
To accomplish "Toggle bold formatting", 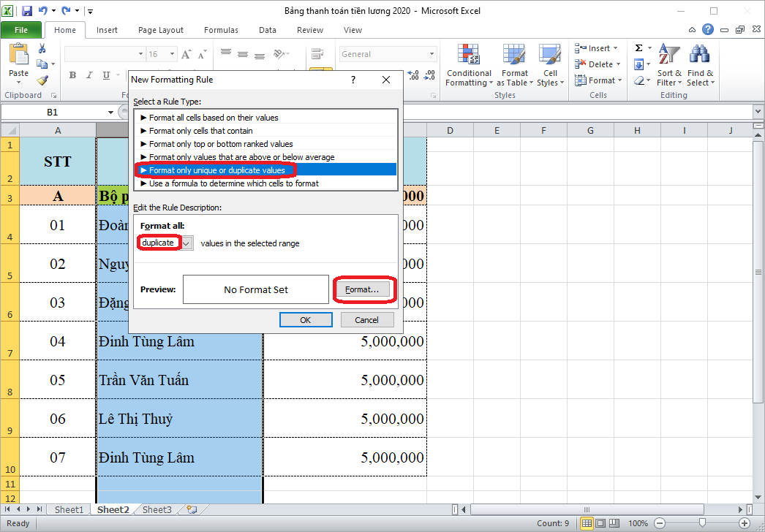I will click(x=72, y=75).
